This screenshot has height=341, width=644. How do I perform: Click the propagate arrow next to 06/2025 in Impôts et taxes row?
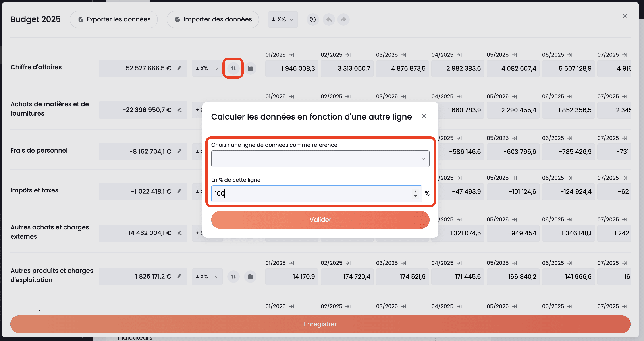[570, 178]
